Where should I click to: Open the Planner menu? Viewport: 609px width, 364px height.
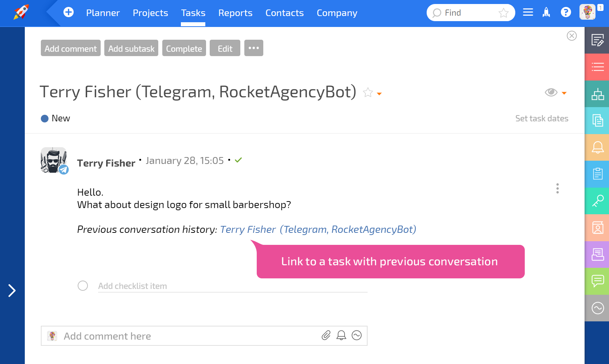tap(103, 13)
